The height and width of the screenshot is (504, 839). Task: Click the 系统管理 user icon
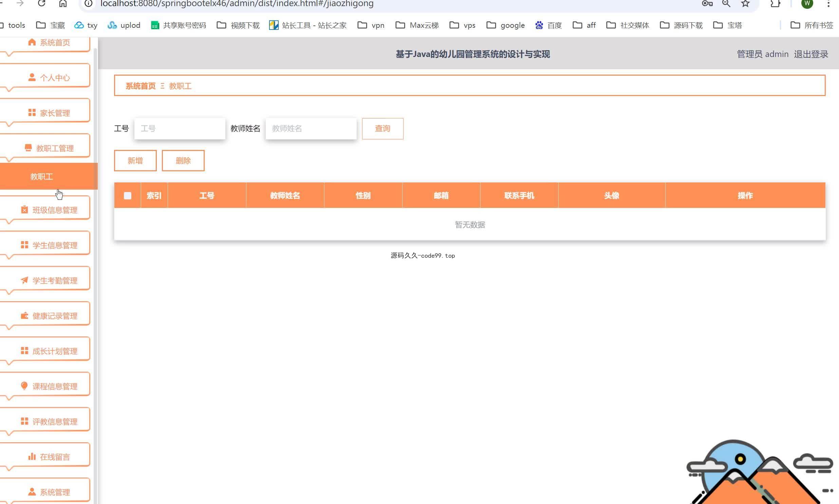(x=32, y=492)
